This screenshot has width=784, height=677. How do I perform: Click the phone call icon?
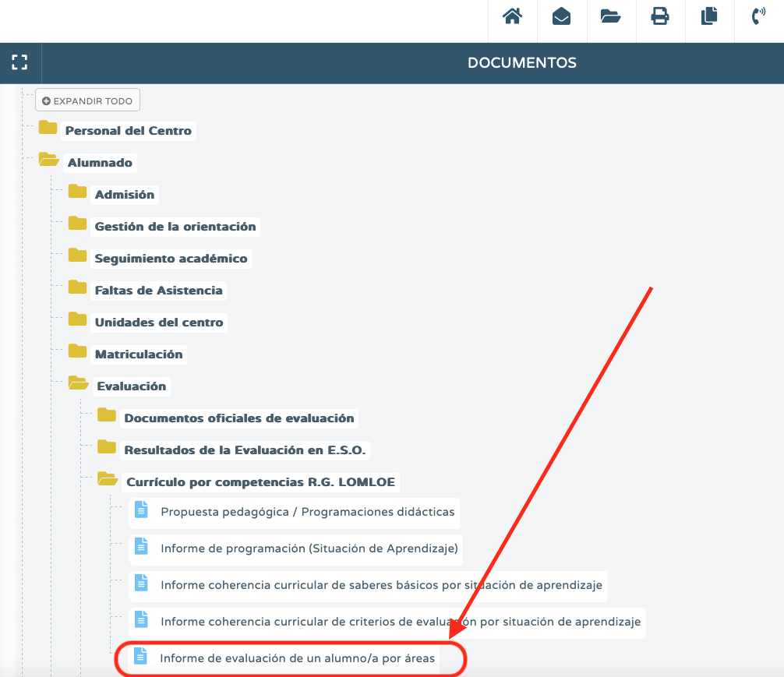(x=758, y=16)
